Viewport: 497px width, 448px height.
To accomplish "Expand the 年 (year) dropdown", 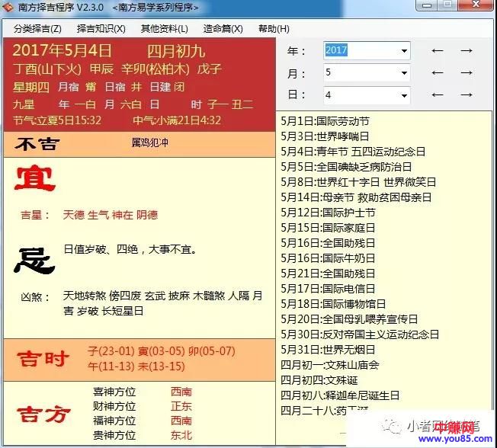I will click(x=404, y=51).
